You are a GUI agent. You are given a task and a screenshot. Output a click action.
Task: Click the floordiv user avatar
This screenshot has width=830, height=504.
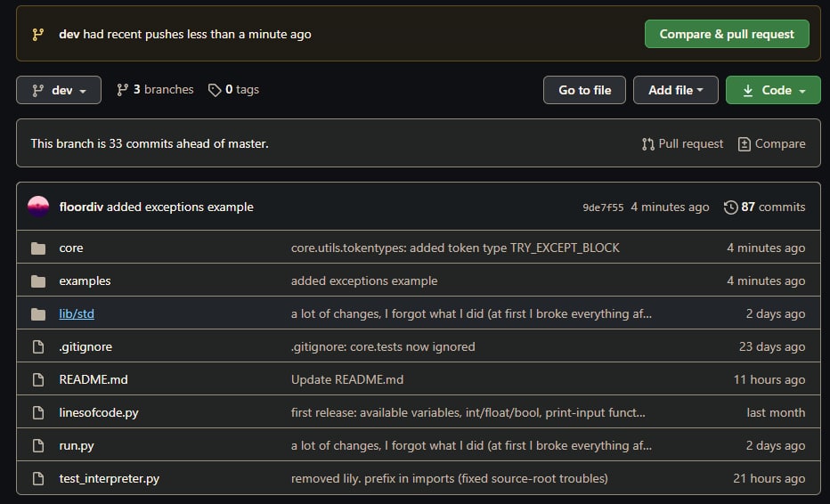38,207
